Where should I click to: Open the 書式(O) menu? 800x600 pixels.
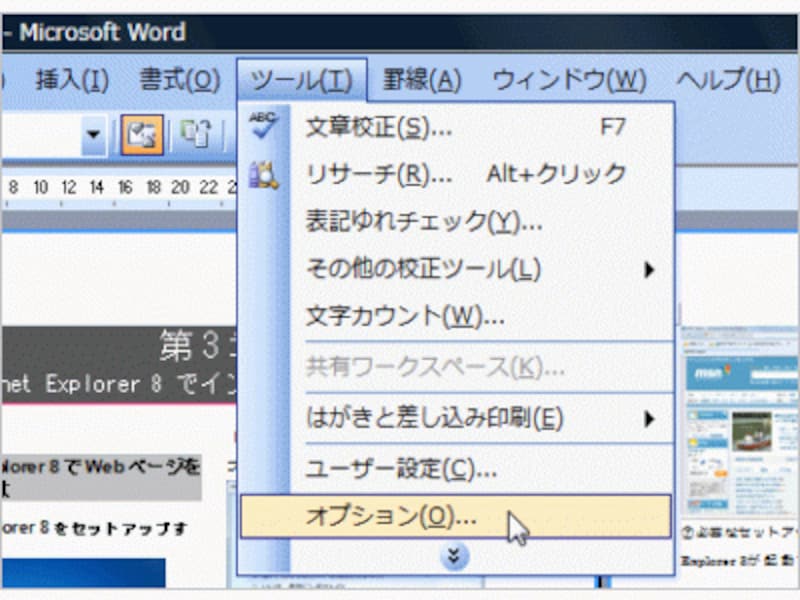180,81
